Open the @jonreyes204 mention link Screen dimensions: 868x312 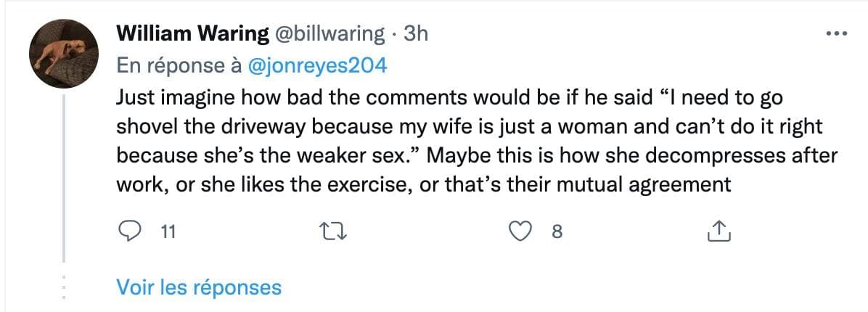pyautogui.click(x=318, y=65)
